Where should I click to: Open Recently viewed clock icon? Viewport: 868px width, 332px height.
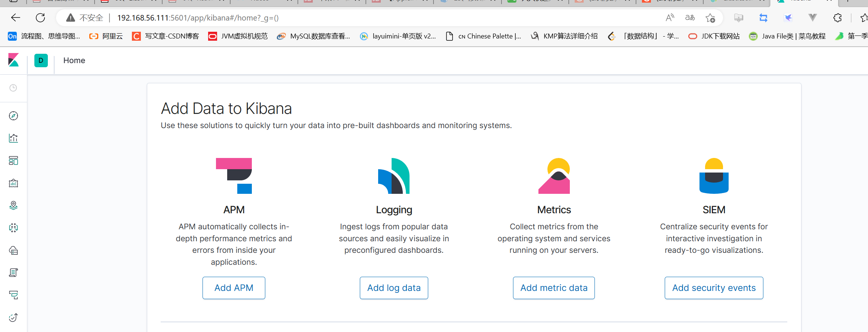[13, 88]
